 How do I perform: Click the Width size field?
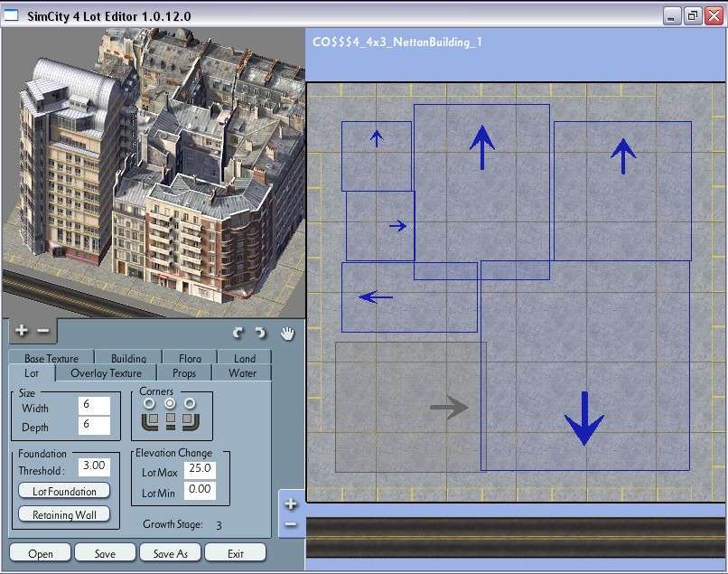click(94, 405)
